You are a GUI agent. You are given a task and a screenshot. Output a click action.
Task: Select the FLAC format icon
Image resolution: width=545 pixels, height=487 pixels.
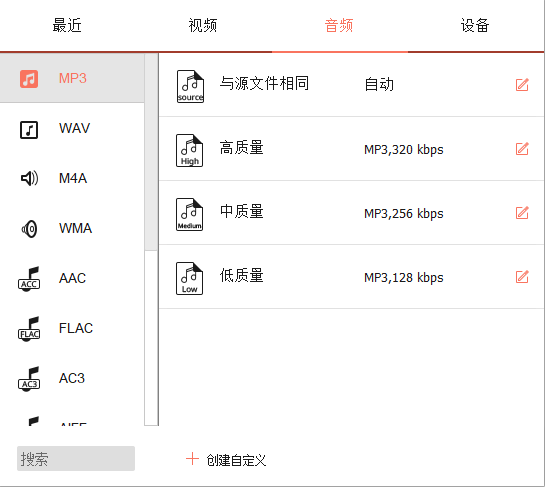coord(29,329)
